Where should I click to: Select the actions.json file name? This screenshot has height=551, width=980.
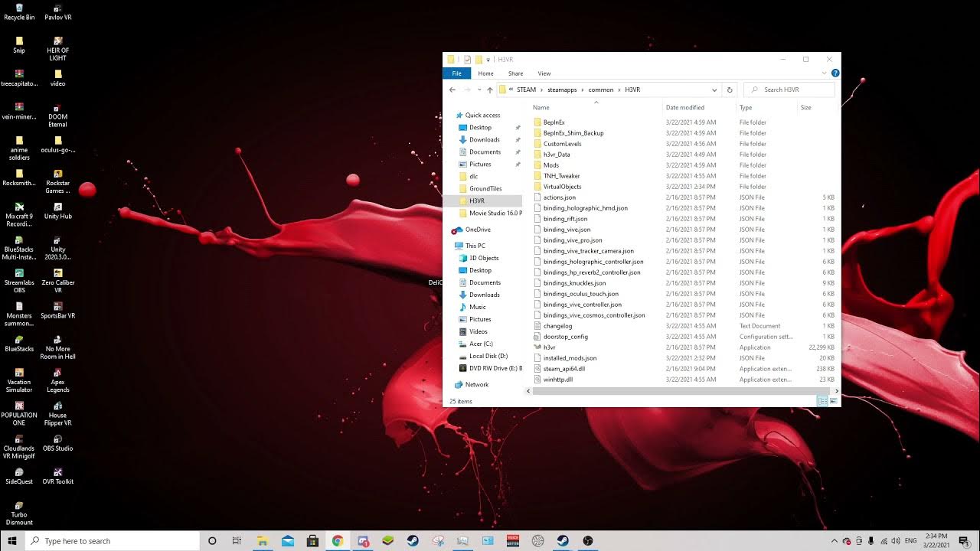pos(559,197)
